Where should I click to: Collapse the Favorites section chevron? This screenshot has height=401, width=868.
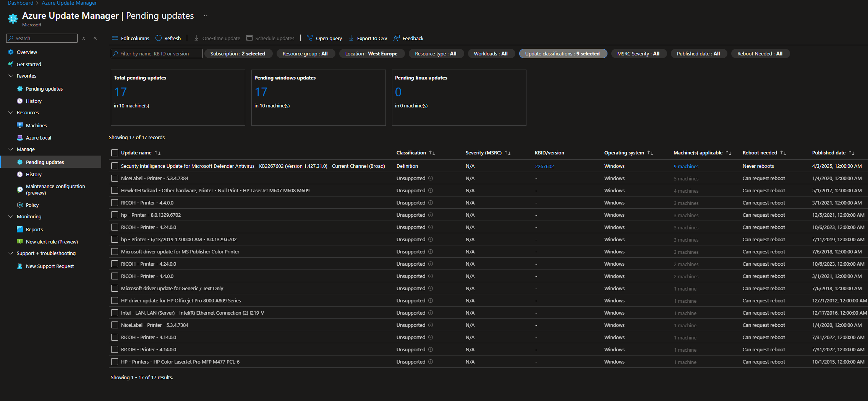click(x=11, y=76)
